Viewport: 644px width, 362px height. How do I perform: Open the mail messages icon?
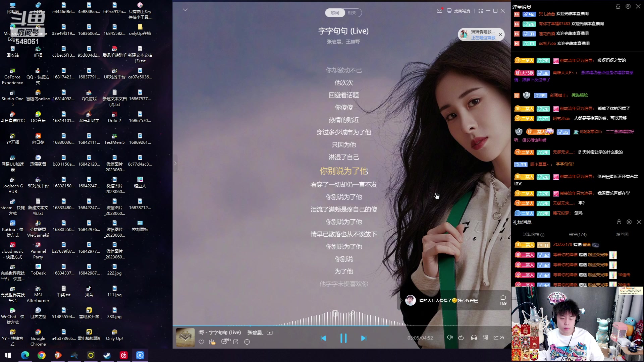[439, 11]
